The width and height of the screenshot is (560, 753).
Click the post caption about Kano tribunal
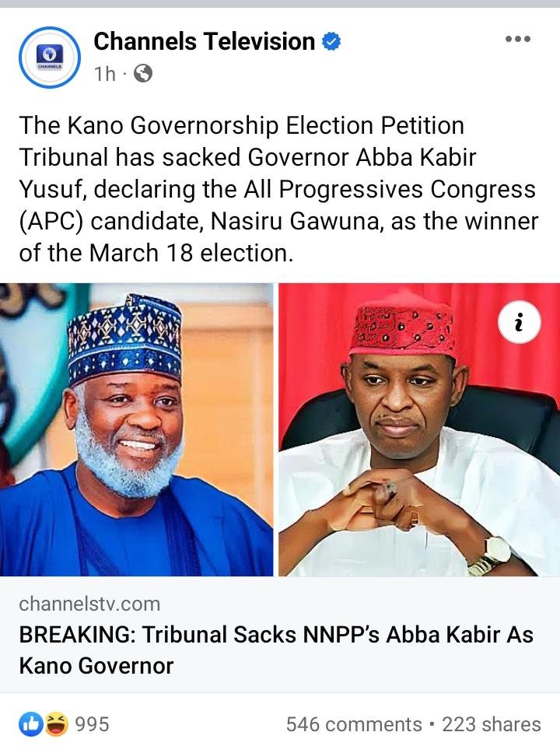point(278,189)
